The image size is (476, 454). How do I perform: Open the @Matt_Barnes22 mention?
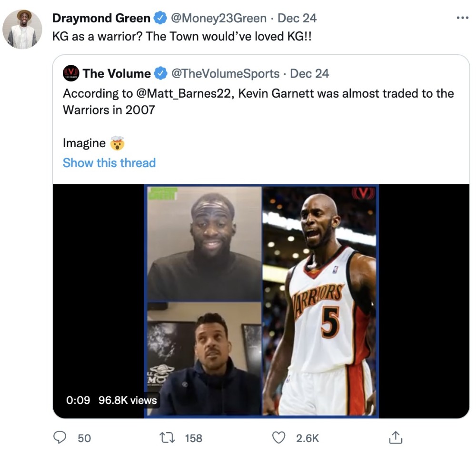click(183, 93)
